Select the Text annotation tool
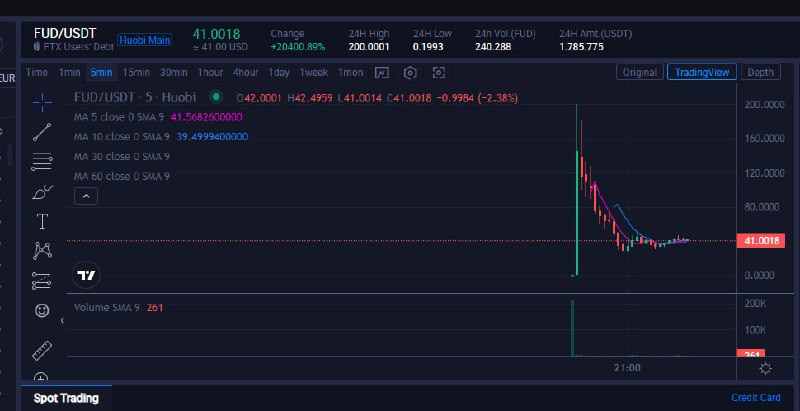Viewport: 800px width, 411px height. click(x=42, y=221)
